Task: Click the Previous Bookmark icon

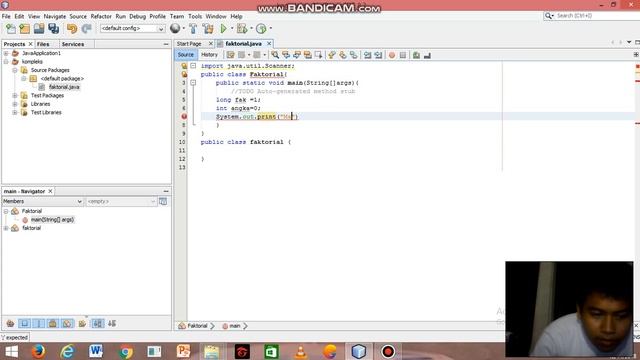Action: click(x=332, y=55)
